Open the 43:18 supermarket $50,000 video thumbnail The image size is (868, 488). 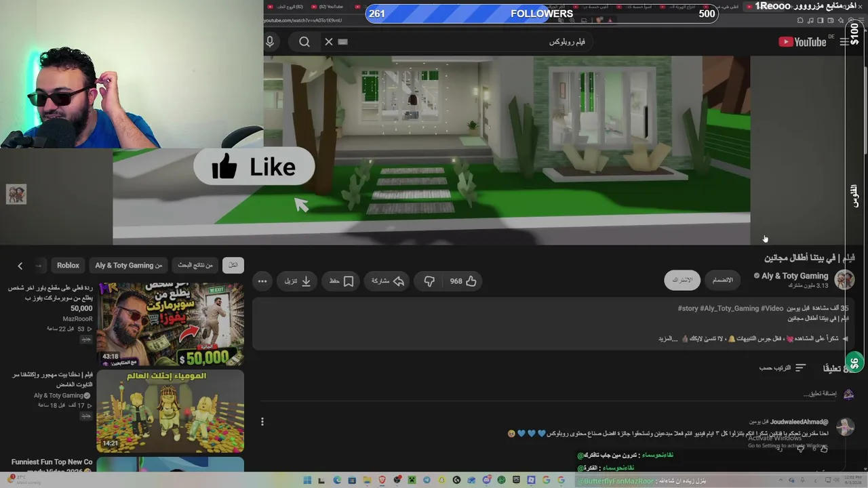[170, 325]
